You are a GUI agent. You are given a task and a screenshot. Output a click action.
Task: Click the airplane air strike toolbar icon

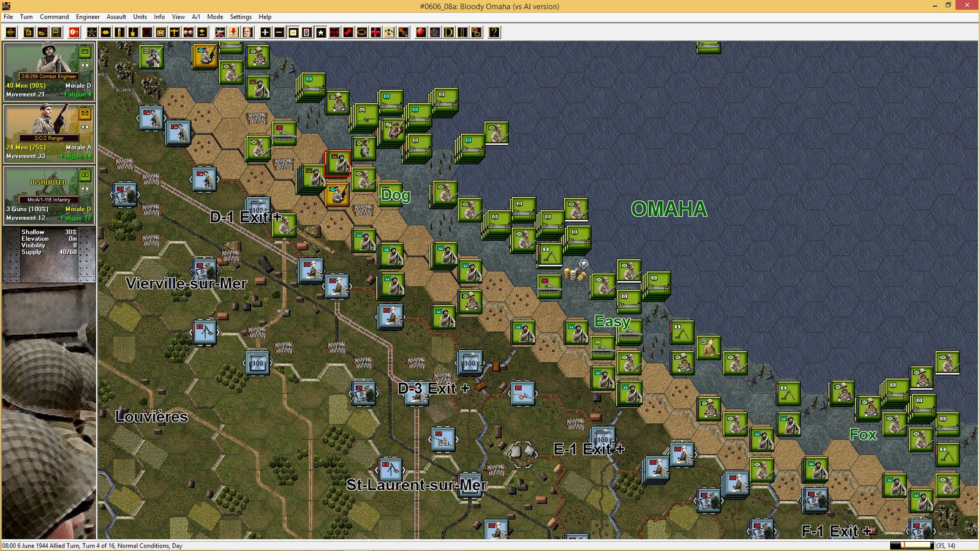(x=175, y=32)
